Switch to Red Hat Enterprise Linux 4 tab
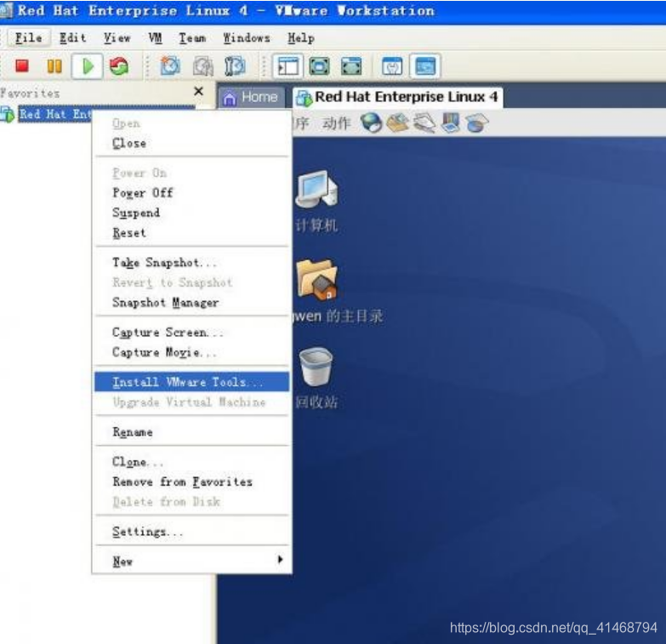The height and width of the screenshot is (644, 666). click(397, 97)
